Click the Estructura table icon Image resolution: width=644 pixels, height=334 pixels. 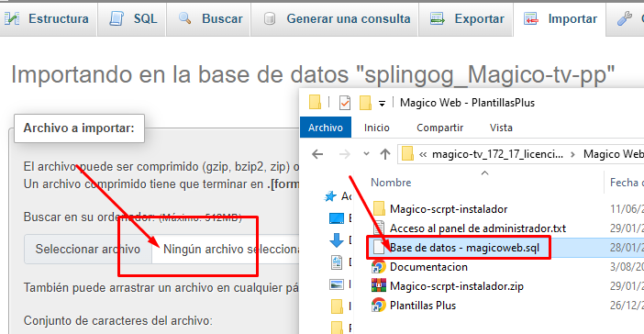[12, 18]
